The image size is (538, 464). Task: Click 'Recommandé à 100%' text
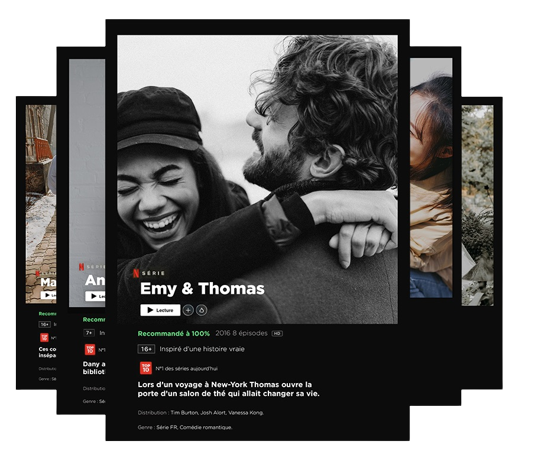pyautogui.click(x=174, y=334)
